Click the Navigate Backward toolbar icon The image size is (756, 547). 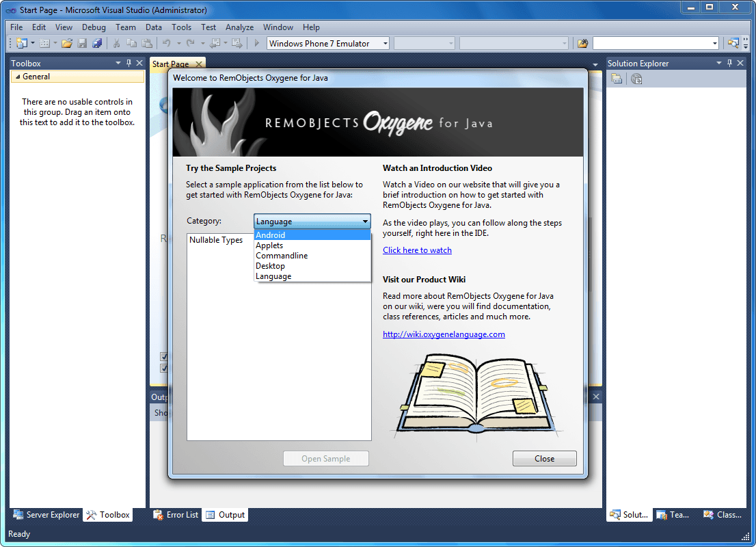215,43
